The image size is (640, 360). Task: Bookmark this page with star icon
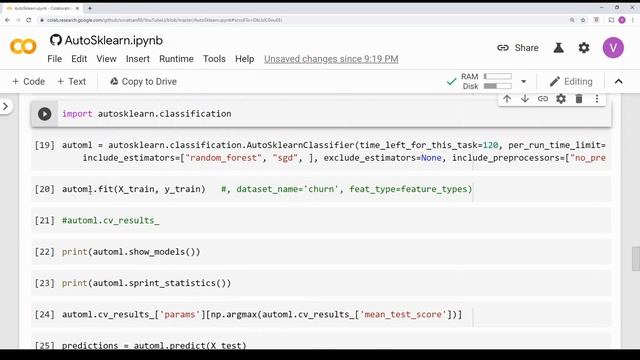(583, 20)
